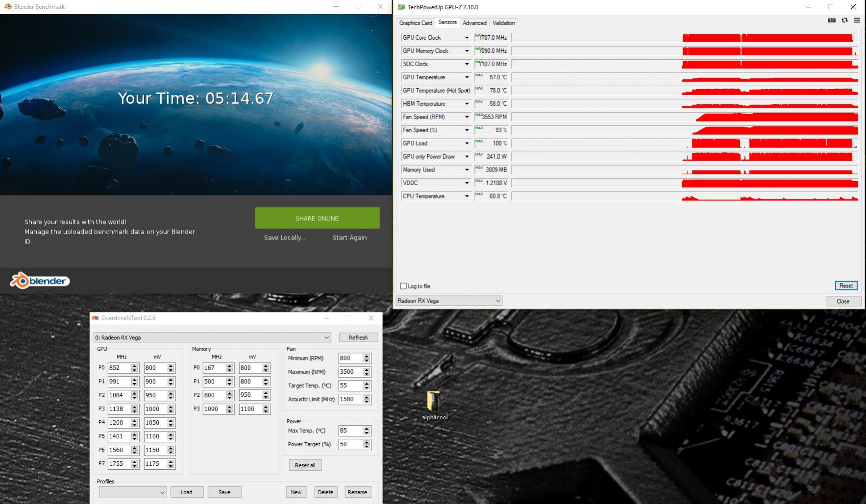This screenshot has width=866, height=504.
Task: Click the Memory P2 mV stepper arrows
Action: pyautogui.click(x=266, y=395)
